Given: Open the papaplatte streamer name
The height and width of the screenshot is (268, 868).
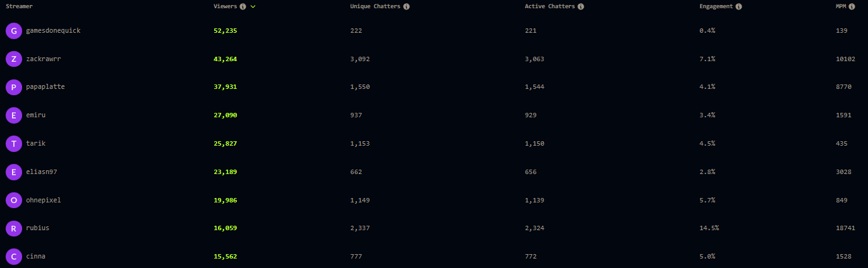Looking at the screenshot, I should click(45, 87).
